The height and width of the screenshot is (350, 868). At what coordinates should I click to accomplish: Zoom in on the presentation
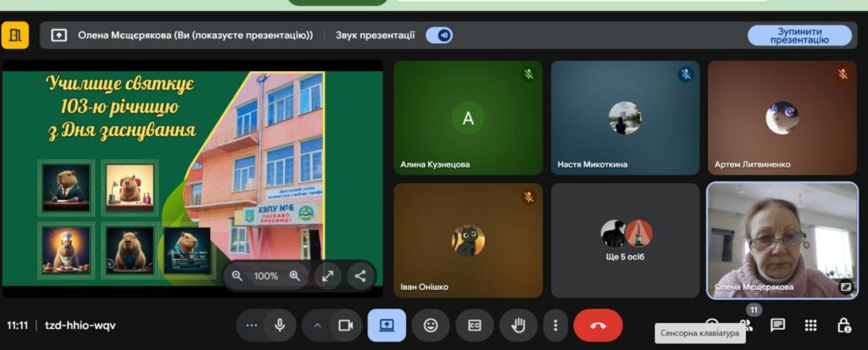coord(295,275)
